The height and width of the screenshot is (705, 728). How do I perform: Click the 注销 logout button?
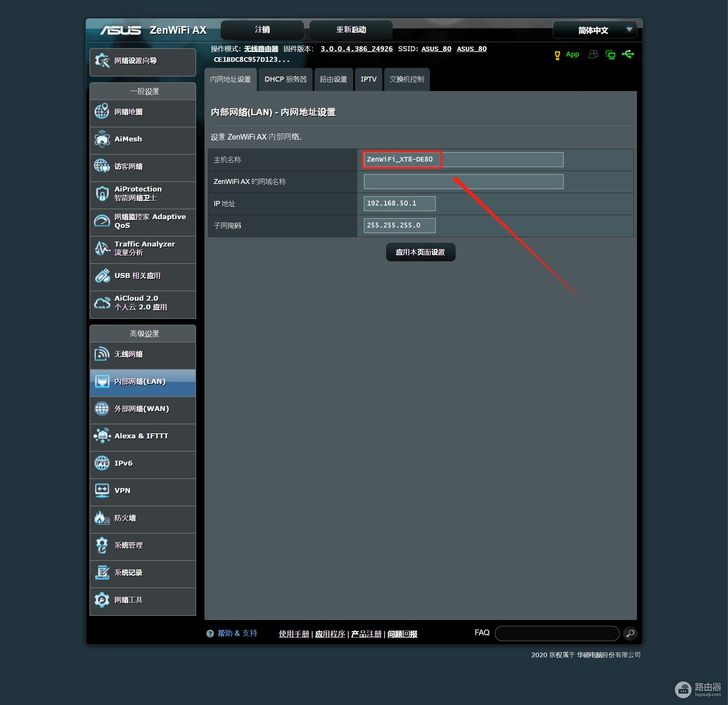(262, 30)
